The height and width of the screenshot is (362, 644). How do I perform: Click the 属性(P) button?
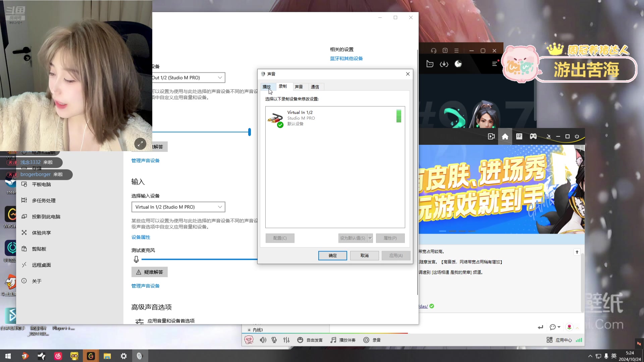390,238
